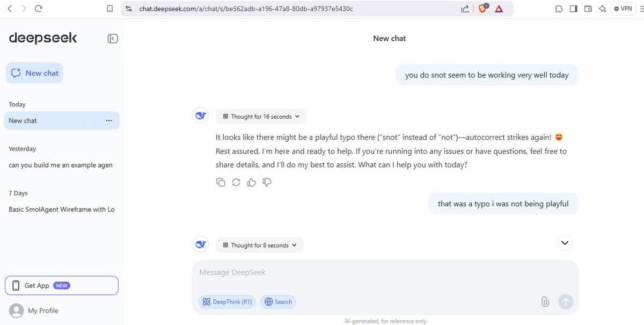Screen dimensions: 644x325
Task: Open the VPN button
Action: 623,9
